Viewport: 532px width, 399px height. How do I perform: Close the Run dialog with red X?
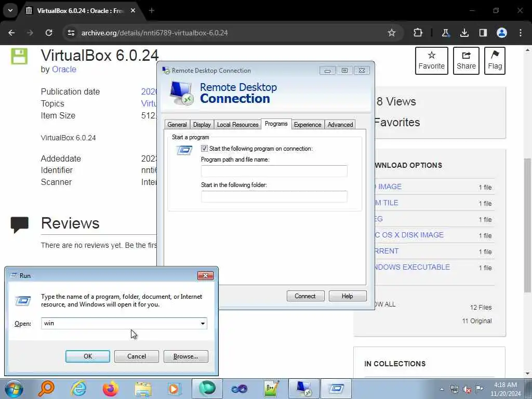click(x=205, y=275)
